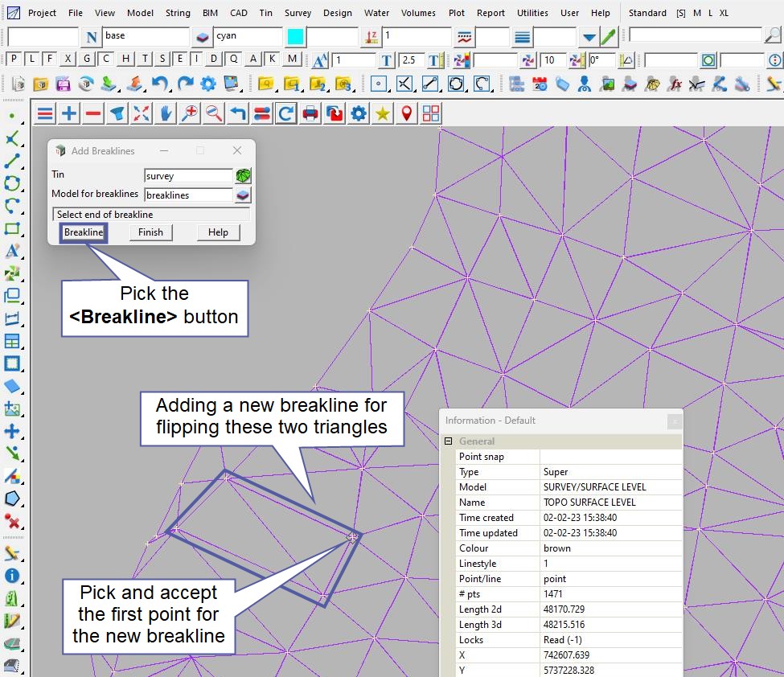Open model picker beside breaklines field

tap(243, 195)
